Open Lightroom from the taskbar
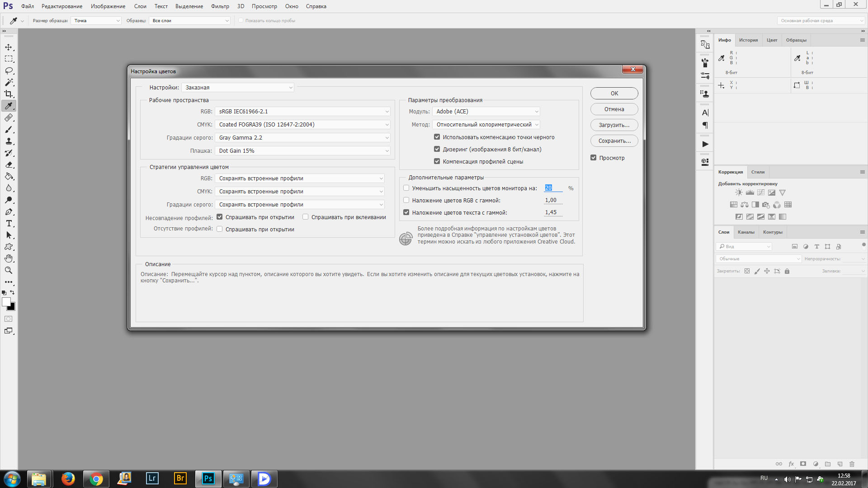The width and height of the screenshot is (868, 488). (152, 479)
